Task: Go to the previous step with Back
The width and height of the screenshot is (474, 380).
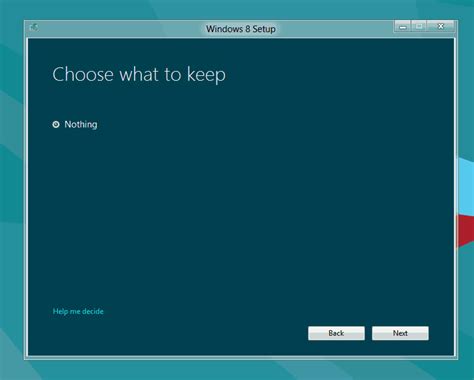Action: (x=336, y=333)
